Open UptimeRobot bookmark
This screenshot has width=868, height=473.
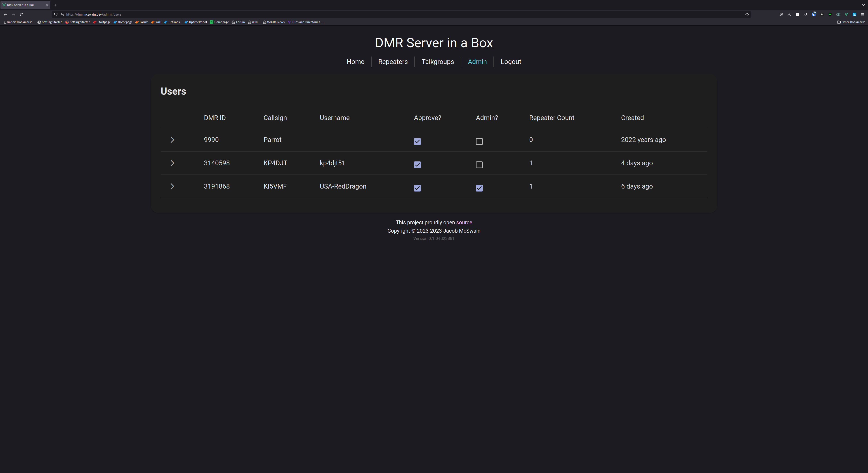point(196,22)
